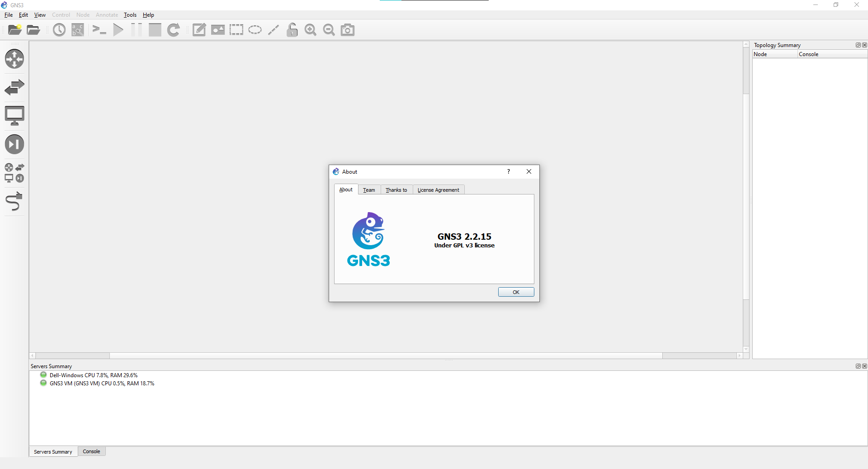868x469 pixels.
Task: Reload all nodes
Action: click(x=174, y=30)
